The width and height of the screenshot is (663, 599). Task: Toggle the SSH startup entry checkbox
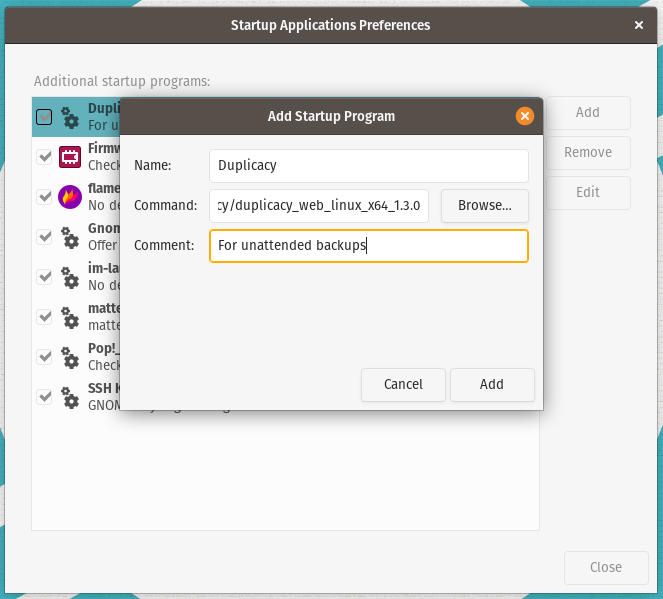point(44,397)
